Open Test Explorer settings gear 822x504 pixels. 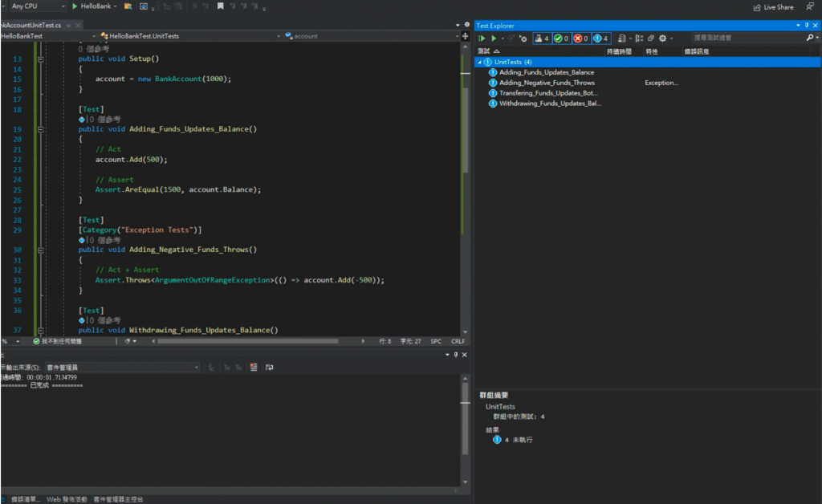pyautogui.click(x=662, y=39)
